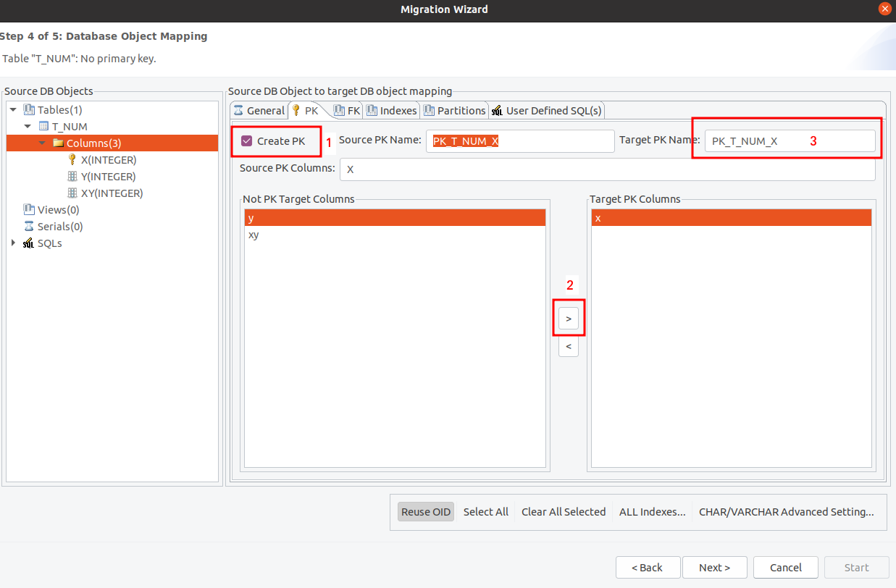896x588 pixels.
Task: Expand the SQLs tree node
Action: pyautogui.click(x=13, y=243)
